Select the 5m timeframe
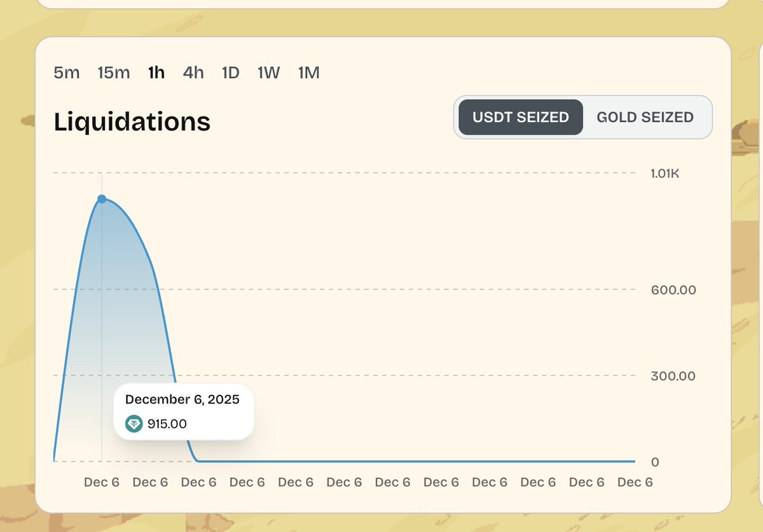This screenshot has height=532, width=763. (x=67, y=73)
